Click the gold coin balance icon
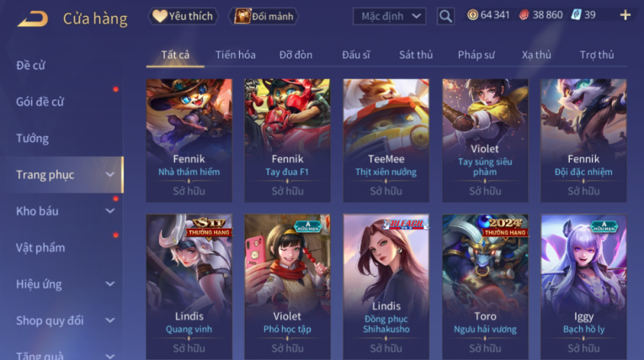644x360 pixels. [x=473, y=15]
